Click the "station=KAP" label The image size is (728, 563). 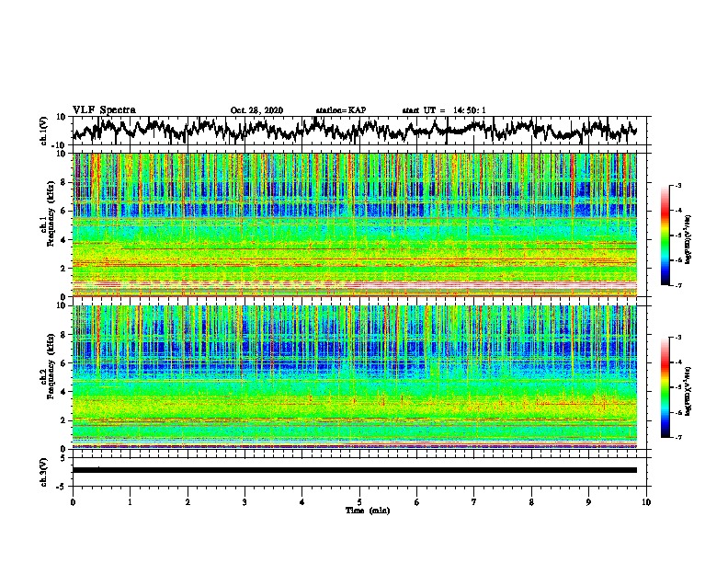click(x=341, y=110)
